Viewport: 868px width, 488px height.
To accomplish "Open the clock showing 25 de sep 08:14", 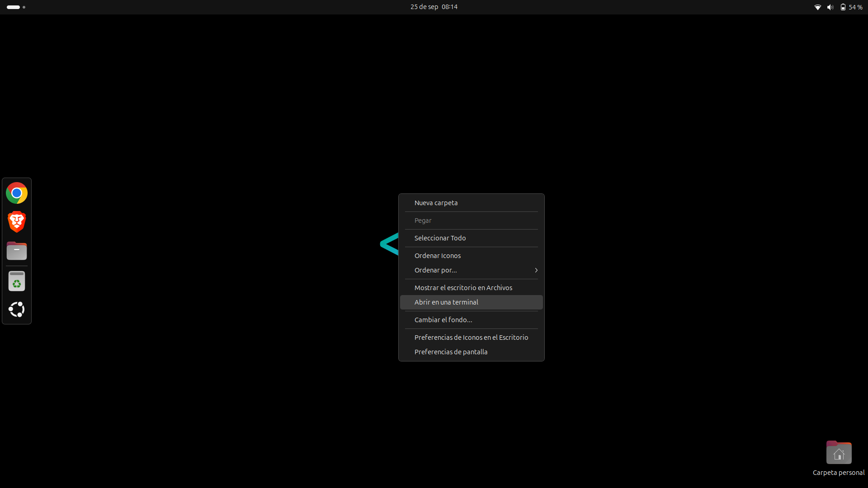I will point(434,7).
